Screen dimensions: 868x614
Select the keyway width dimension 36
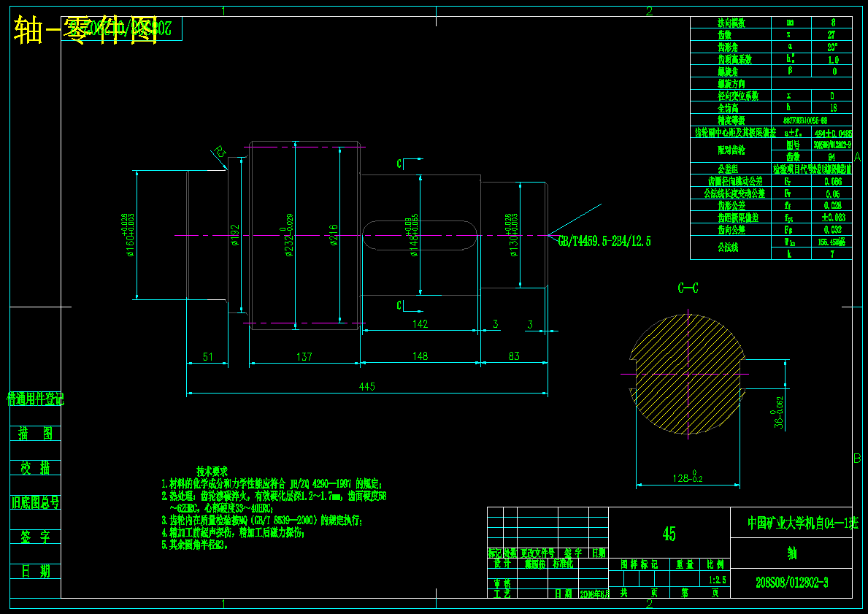coord(778,413)
